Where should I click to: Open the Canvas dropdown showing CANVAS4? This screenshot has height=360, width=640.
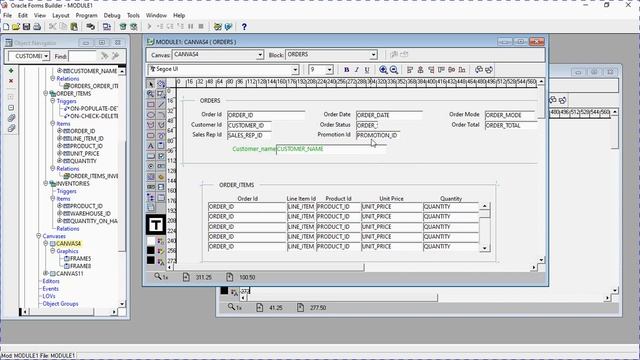click(260, 55)
